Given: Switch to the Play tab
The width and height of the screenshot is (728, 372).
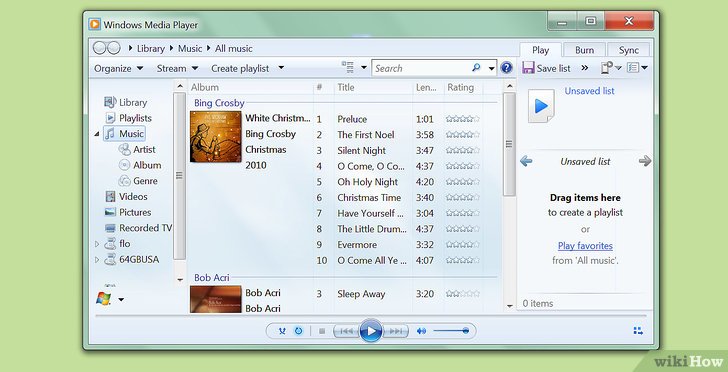Looking at the screenshot, I should click(x=540, y=50).
